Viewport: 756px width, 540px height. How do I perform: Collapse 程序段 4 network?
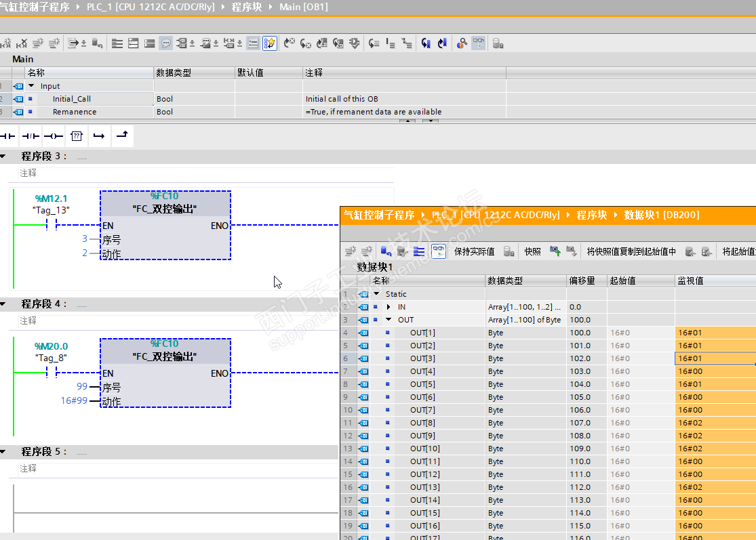[x=4, y=304]
